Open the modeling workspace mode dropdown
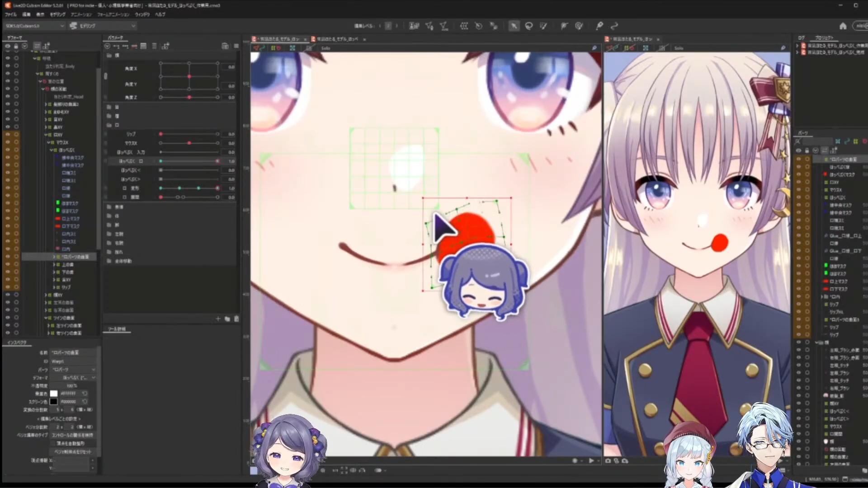The height and width of the screenshot is (488, 868). pyautogui.click(x=102, y=26)
